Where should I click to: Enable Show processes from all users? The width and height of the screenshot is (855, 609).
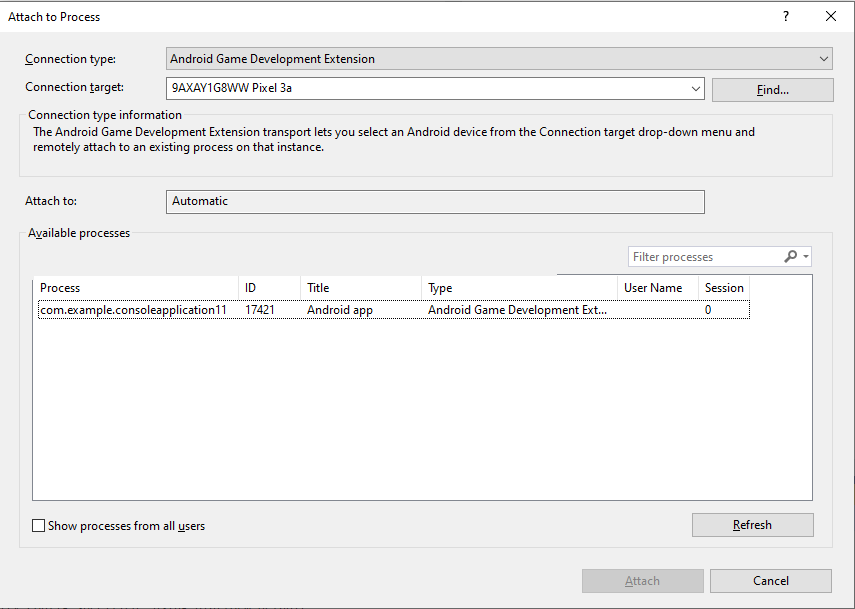(39, 525)
